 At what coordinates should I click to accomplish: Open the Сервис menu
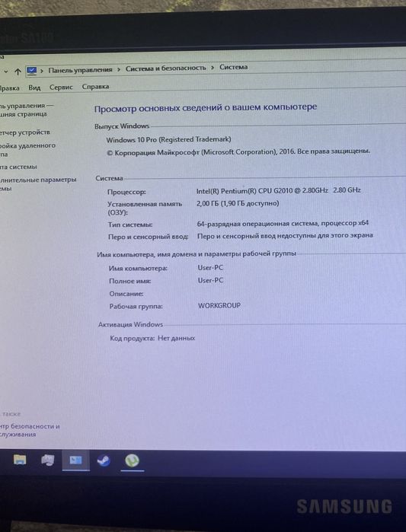61,88
